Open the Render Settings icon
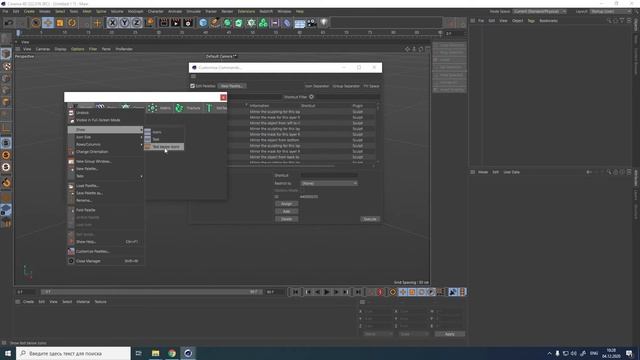The height and width of the screenshot is (360, 640). coord(188,23)
